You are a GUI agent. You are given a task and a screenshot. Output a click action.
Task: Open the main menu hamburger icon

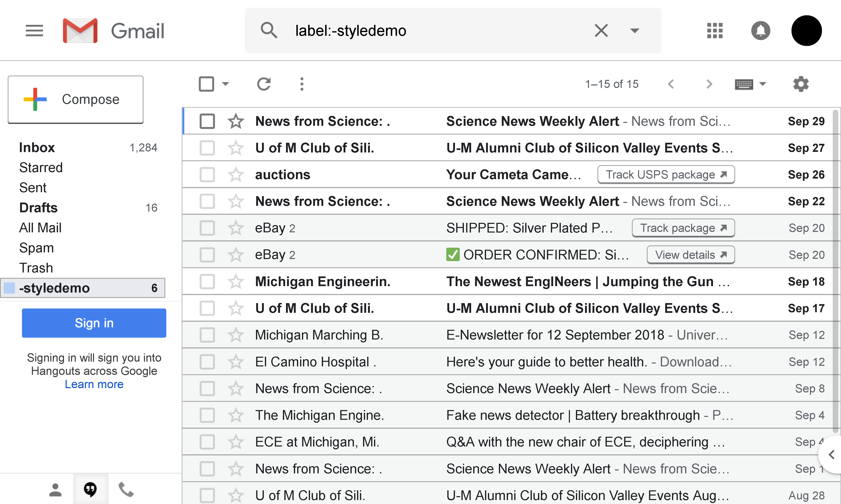pyautogui.click(x=34, y=31)
